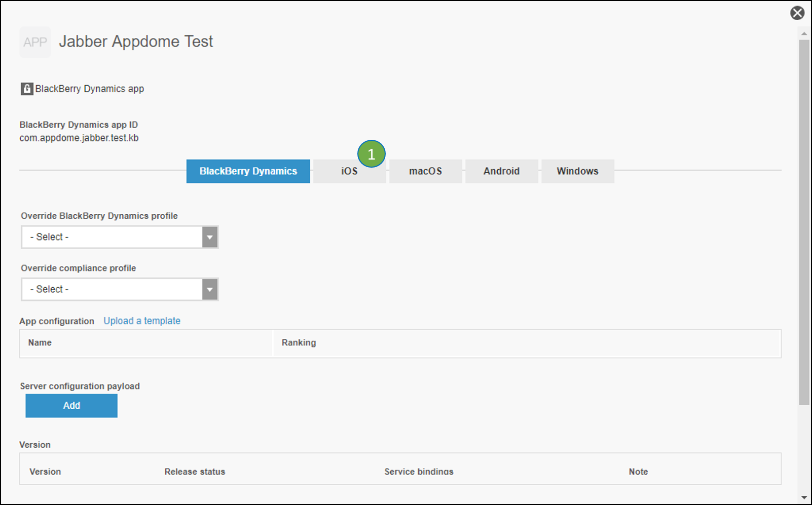The image size is (812, 505).
Task: Click Add under Server configuration payload
Action: click(x=71, y=406)
